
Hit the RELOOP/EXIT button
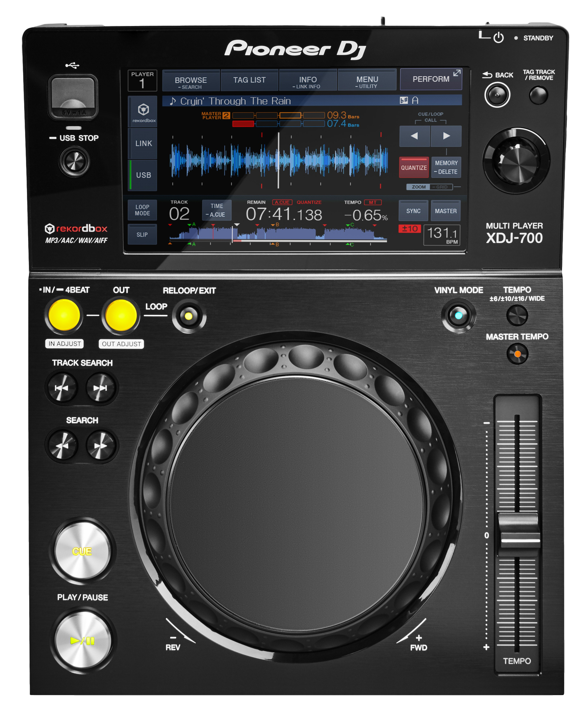(x=189, y=316)
